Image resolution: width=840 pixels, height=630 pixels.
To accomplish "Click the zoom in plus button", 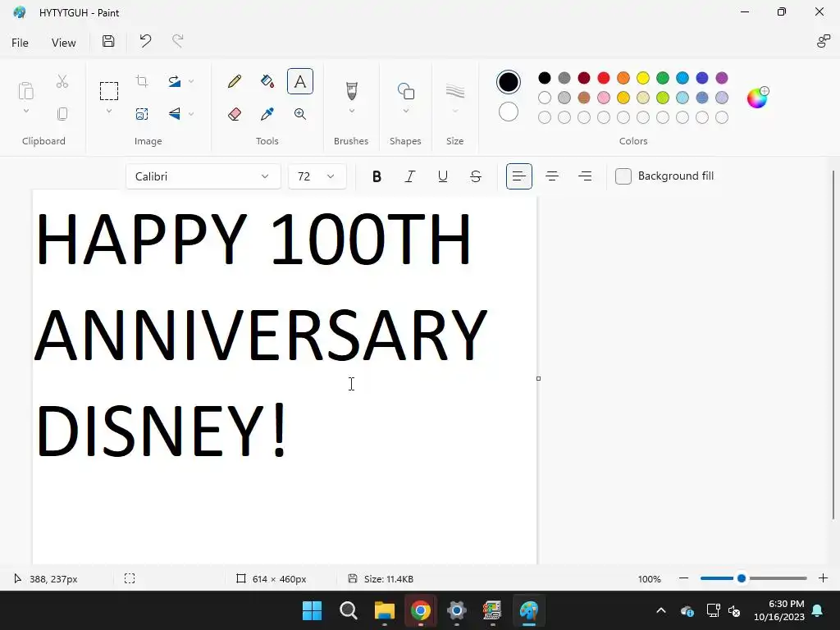I will point(824,578).
